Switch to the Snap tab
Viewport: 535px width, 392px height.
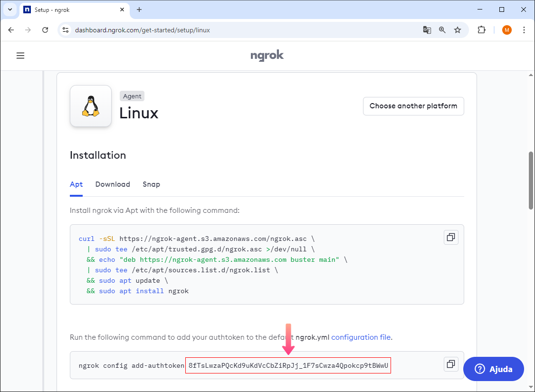point(151,184)
